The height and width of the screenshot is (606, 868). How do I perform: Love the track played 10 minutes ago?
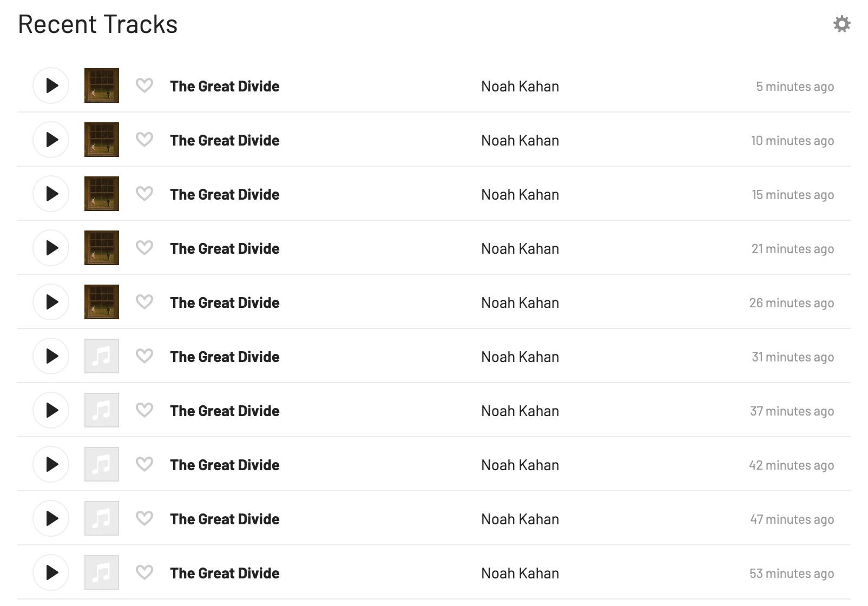pos(144,140)
